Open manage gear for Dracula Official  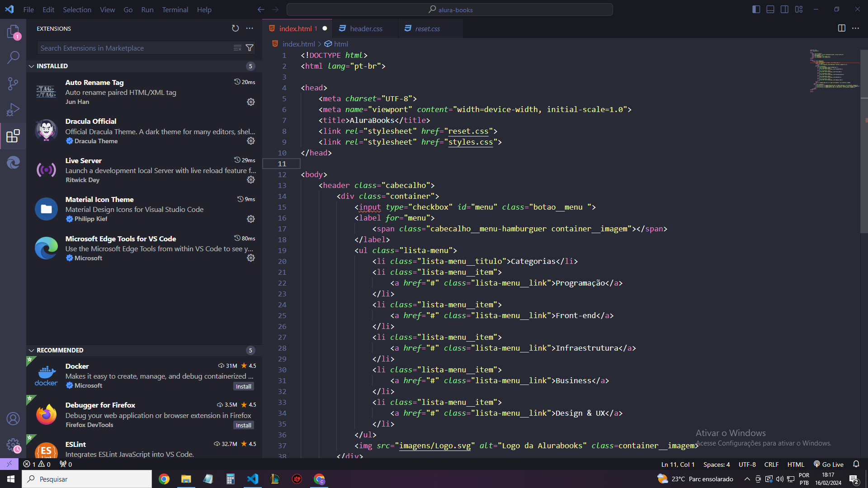[251, 141]
